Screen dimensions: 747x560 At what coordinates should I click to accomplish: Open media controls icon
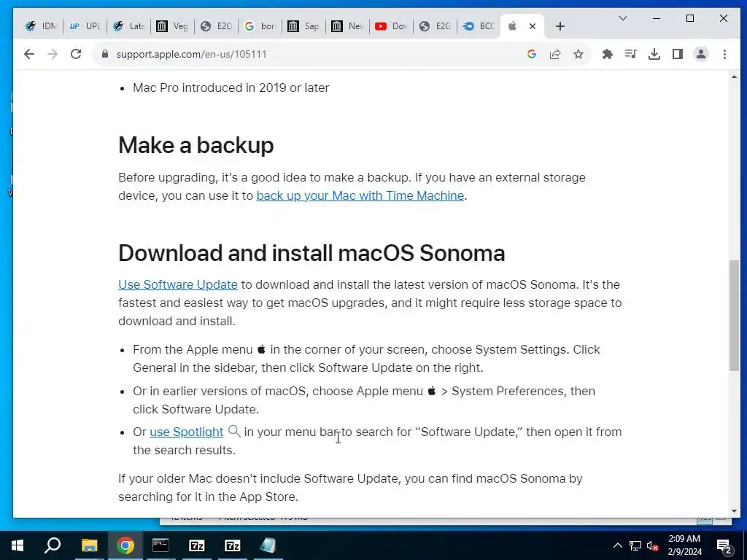coord(631,54)
